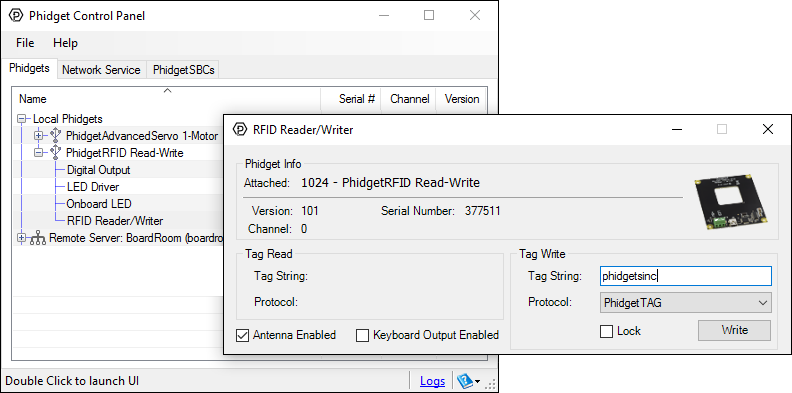The width and height of the screenshot is (792, 393).
Task: Click the Write button
Action: [734, 330]
